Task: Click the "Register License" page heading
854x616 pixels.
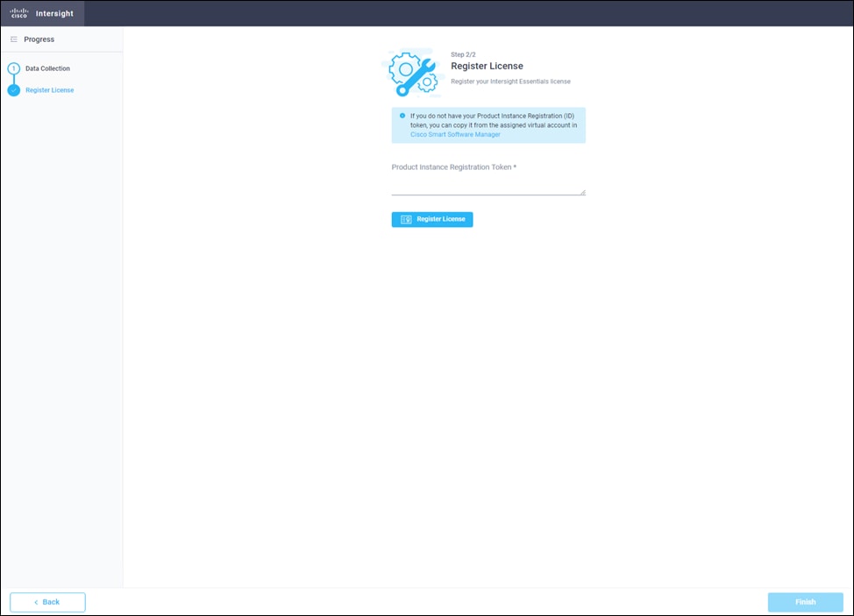Action: coord(487,66)
